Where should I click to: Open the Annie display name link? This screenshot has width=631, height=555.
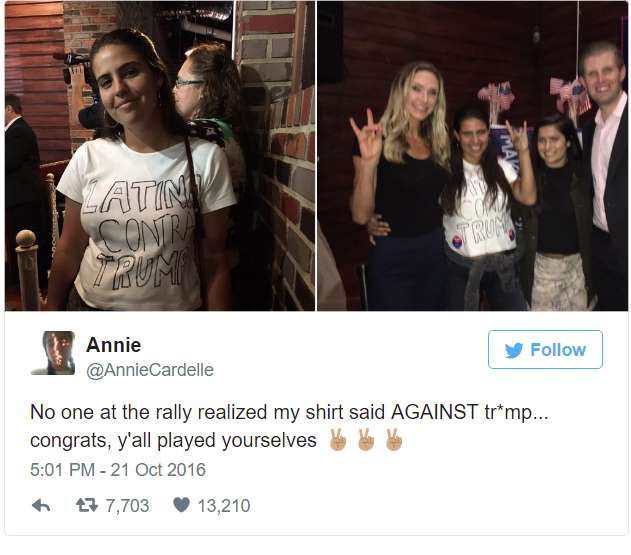(x=113, y=345)
